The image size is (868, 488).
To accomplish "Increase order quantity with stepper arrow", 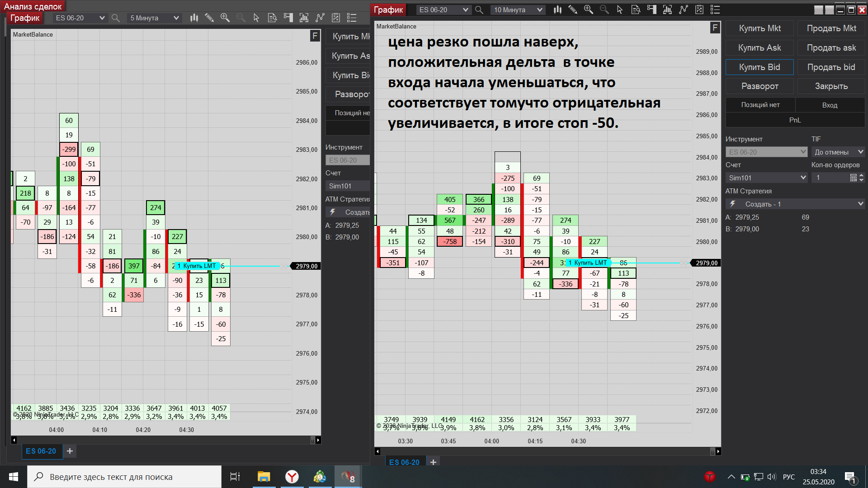I will pos(861,175).
